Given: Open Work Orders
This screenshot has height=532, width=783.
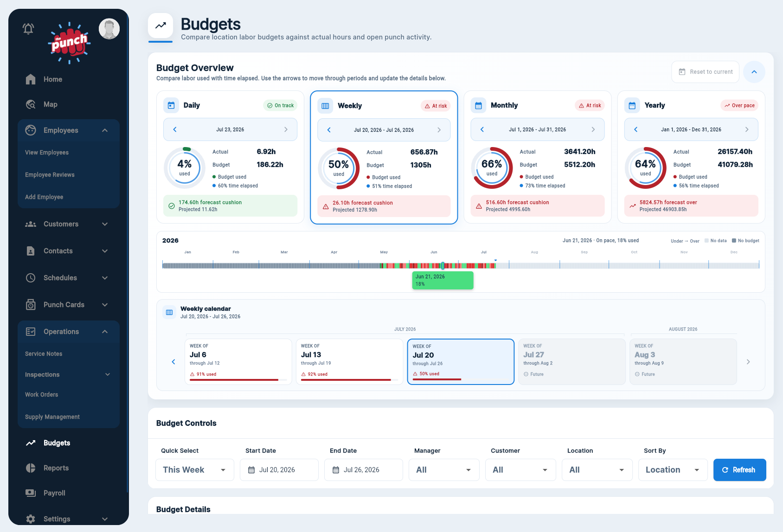Looking at the screenshot, I should pyautogui.click(x=42, y=395).
